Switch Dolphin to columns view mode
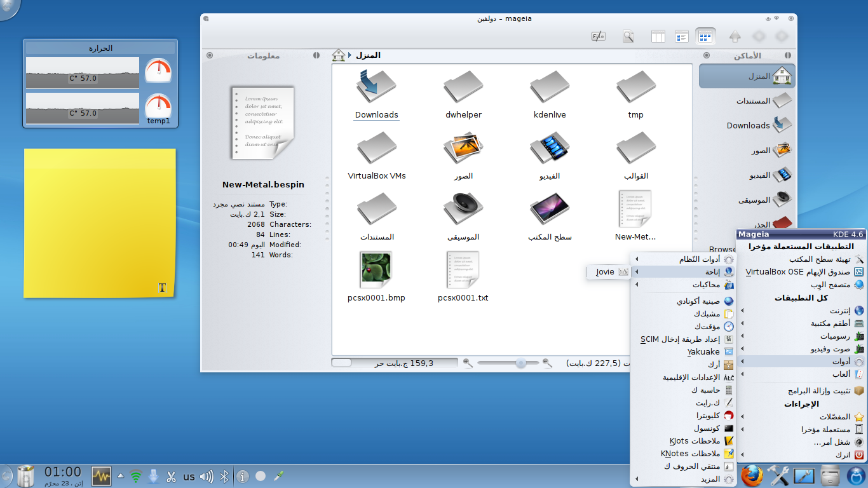The image size is (868, 488). [658, 37]
